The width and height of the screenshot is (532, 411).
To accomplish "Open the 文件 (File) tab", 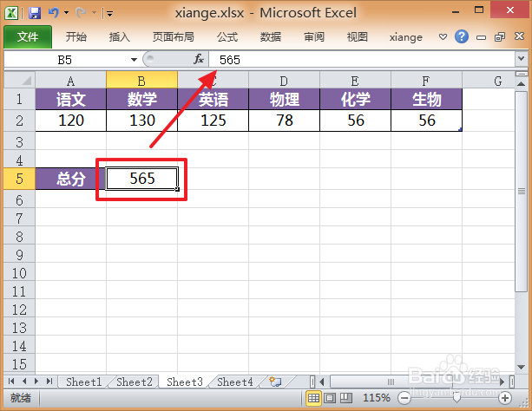I will tap(28, 36).
